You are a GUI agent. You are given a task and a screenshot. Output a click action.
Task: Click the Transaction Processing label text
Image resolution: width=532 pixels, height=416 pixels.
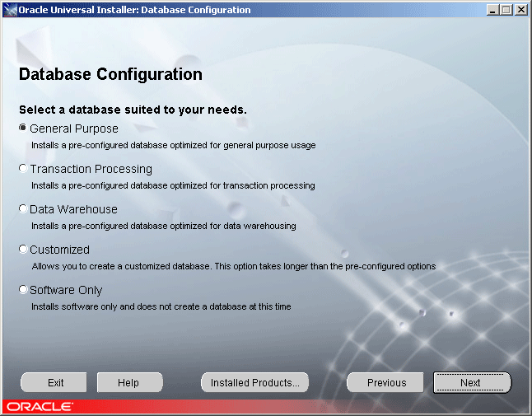(x=91, y=169)
